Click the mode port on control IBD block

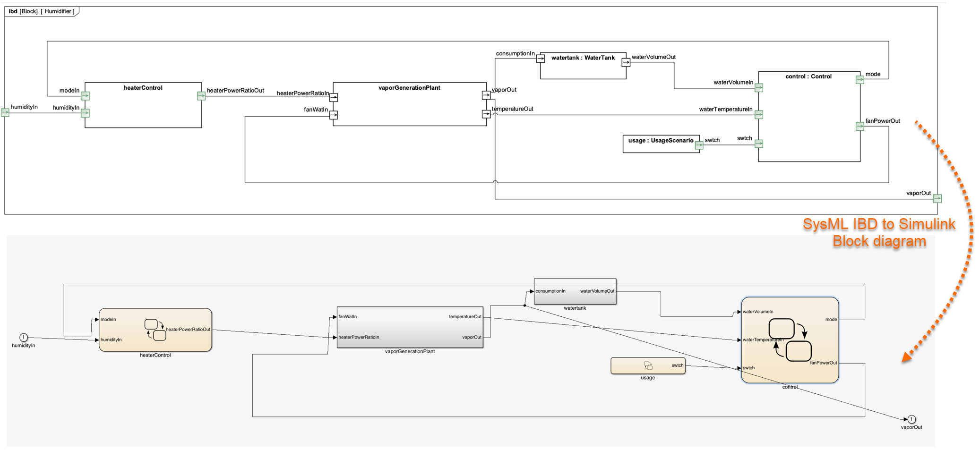860,80
